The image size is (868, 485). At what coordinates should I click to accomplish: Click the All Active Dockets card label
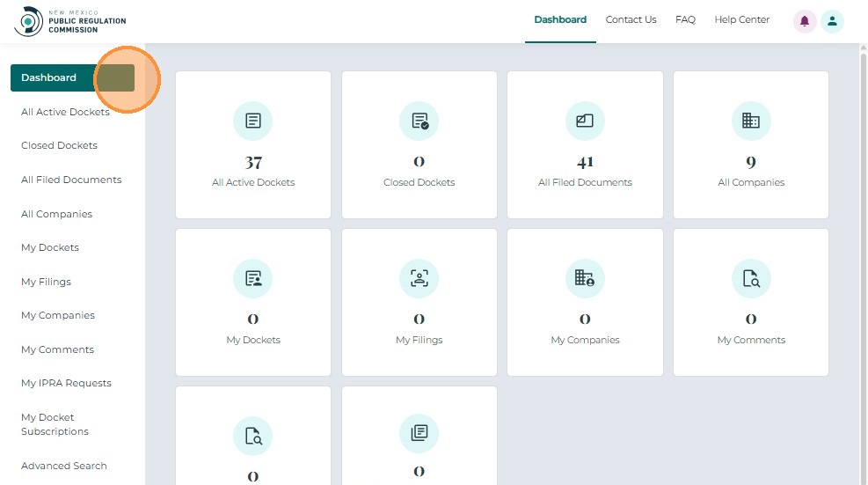[253, 182]
